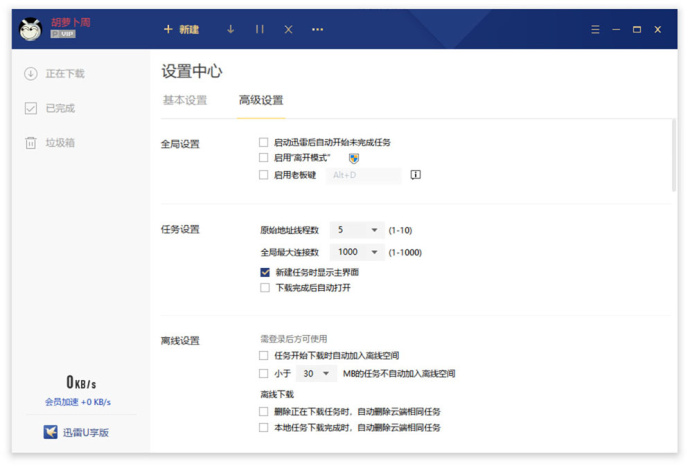The width and height of the screenshot is (690, 468).
Task: Enable 启用"离开模式" checkbox
Action: (x=264, y=157)
